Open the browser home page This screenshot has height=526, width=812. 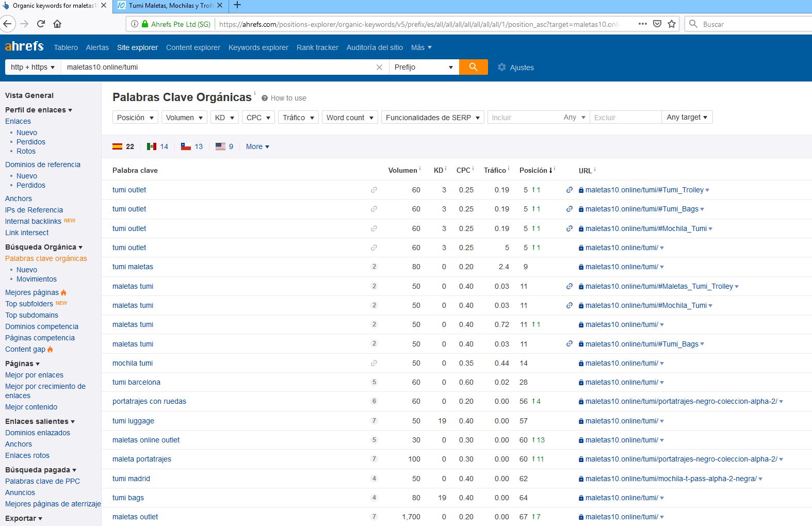pos(57,24)
